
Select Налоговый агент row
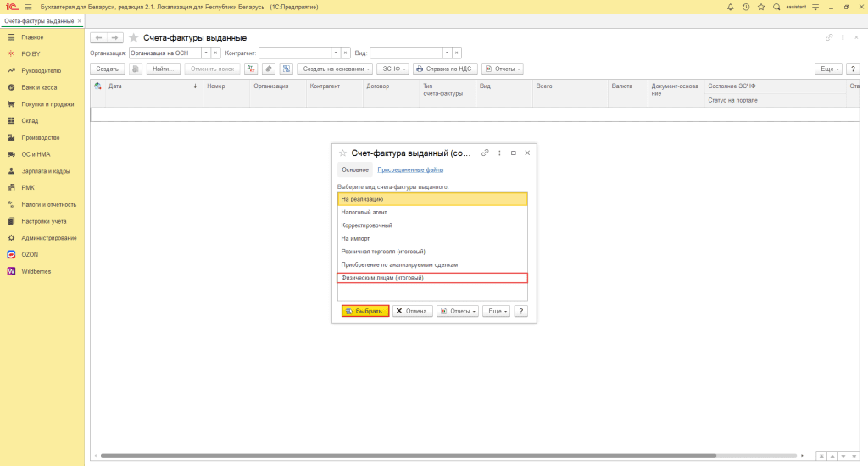432,212
